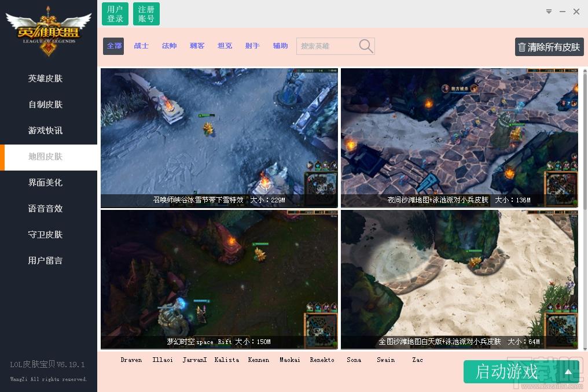Select the 召唤师峡谷冰雪节 snow map thumbnail

219,138
